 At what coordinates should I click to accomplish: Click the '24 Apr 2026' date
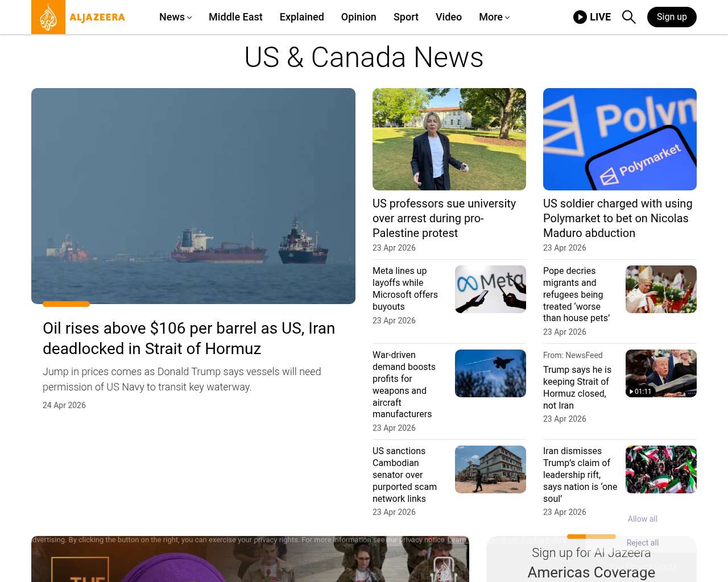point(64,405)
